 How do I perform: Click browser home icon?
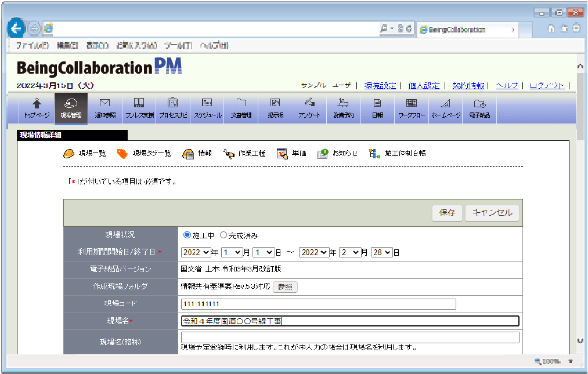click(x=551, y=28)
